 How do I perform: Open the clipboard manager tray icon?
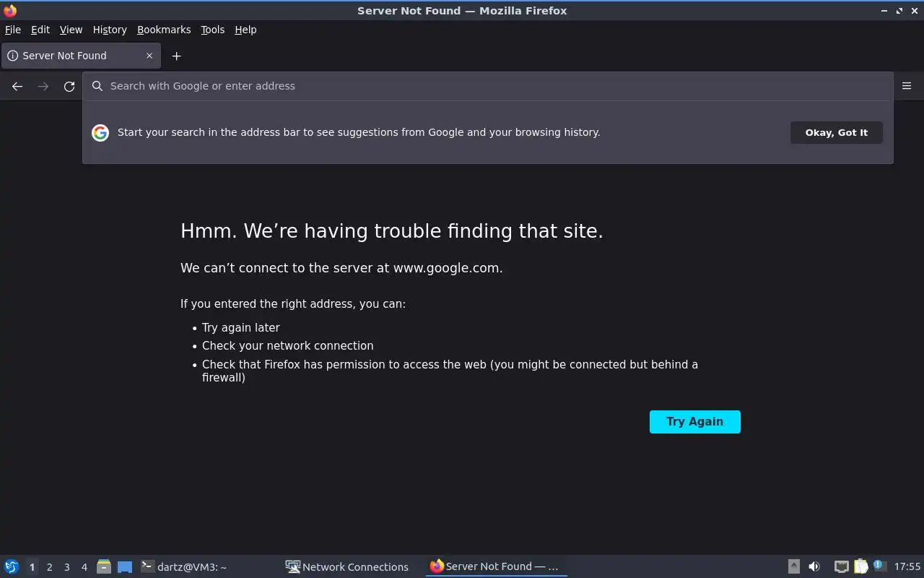click(x=860, y=566)
